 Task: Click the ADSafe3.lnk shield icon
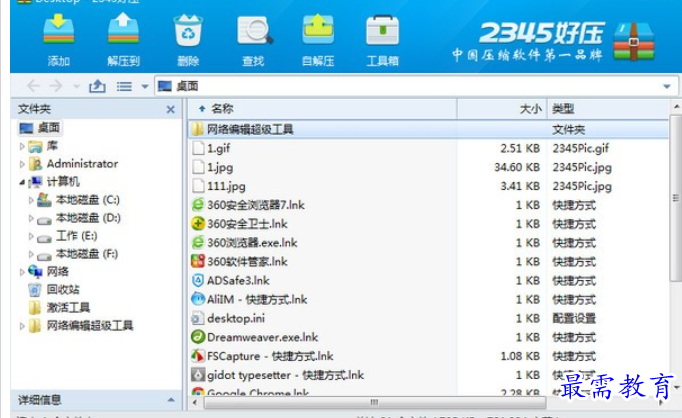pos(198,281)
